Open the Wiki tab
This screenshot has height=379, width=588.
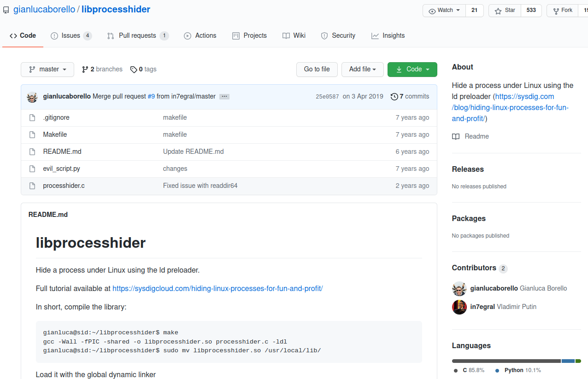[x=294, y=35]
